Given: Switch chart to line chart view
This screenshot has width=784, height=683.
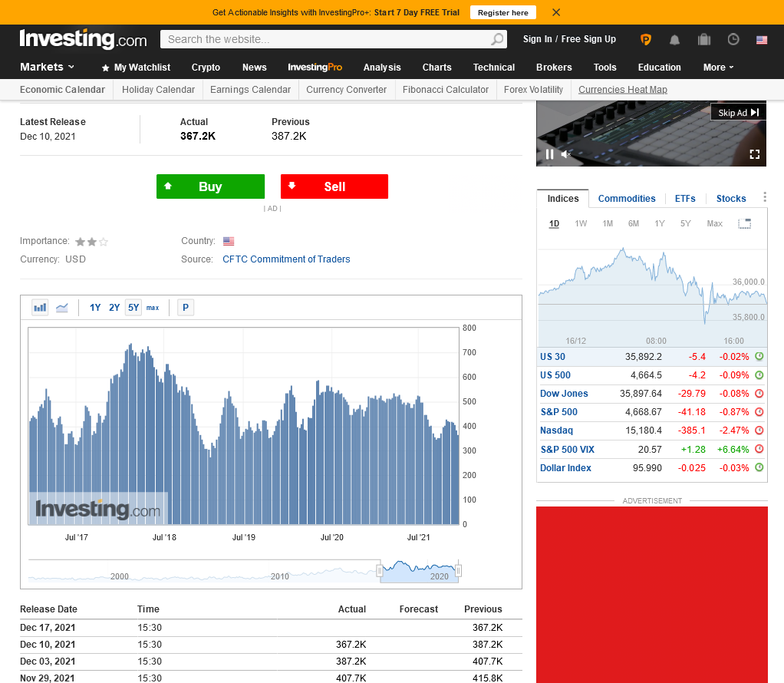Looking at the screenshot, I should point(62,308).
